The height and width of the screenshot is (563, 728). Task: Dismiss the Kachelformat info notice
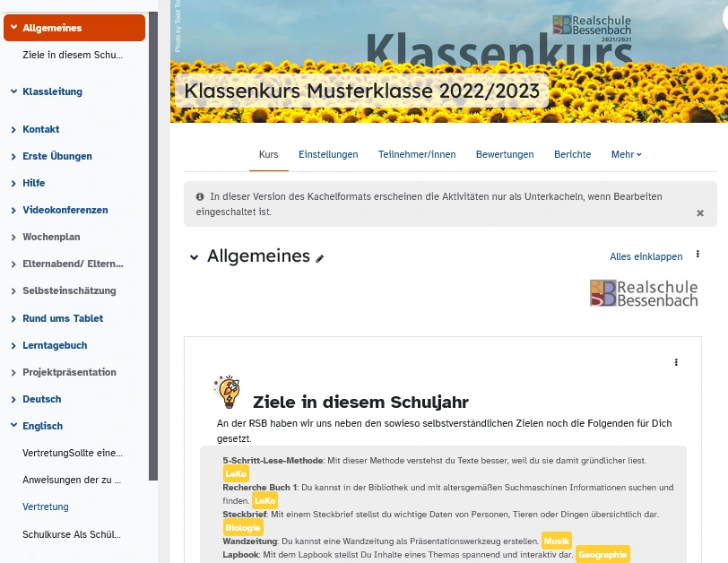point(700,213)
